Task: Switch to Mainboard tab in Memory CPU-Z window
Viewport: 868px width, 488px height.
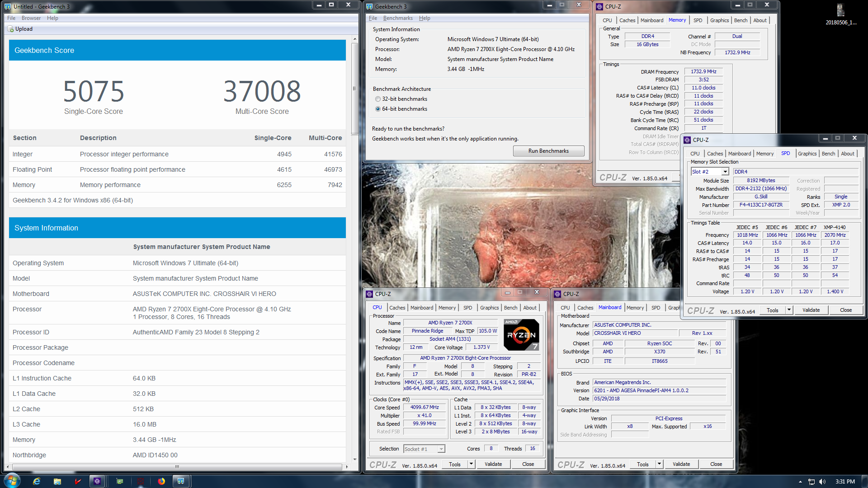Action: (x=652, y=20)
